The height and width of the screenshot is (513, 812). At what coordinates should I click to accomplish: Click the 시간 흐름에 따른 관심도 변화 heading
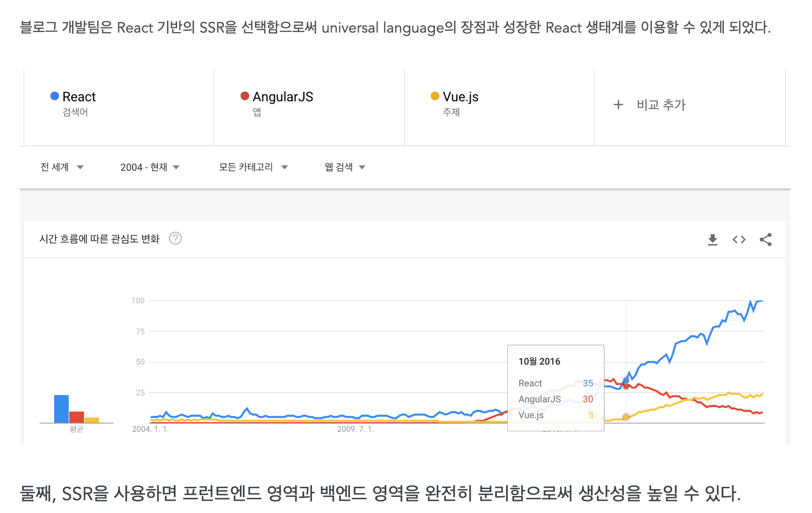(x=100, y=239)
